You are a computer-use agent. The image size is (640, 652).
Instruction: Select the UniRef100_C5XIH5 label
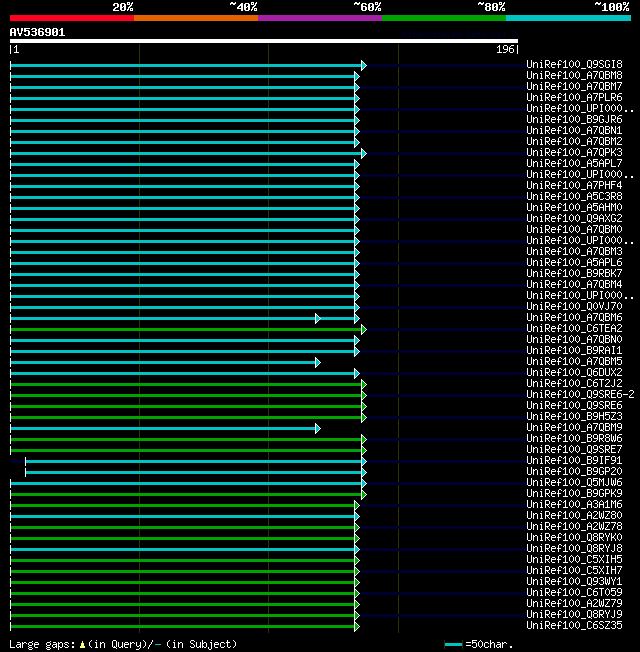point(574,560)
